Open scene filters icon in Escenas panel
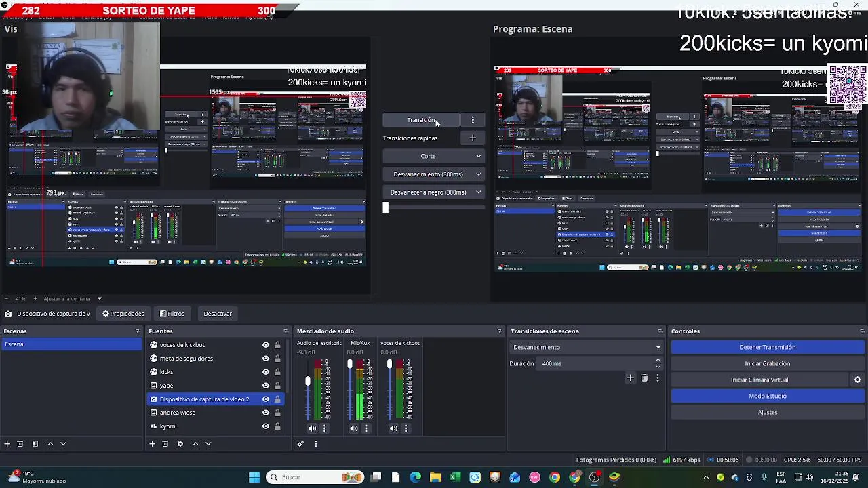 click(35, 444)
